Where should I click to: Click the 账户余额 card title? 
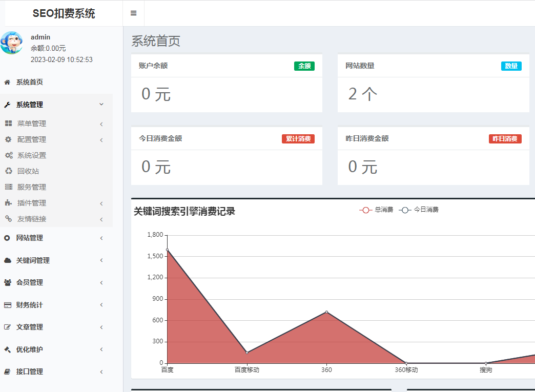pyautogui.click(x=153, y=66)
